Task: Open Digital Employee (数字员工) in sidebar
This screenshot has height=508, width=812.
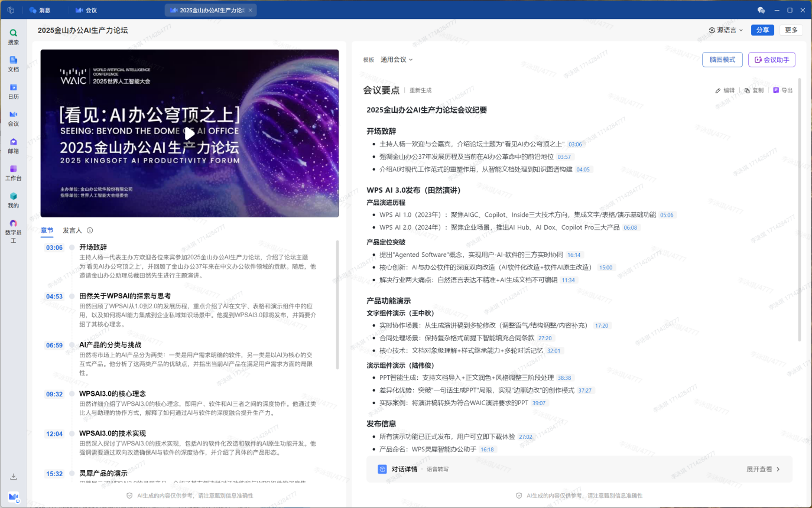Action: pos(13,231)
